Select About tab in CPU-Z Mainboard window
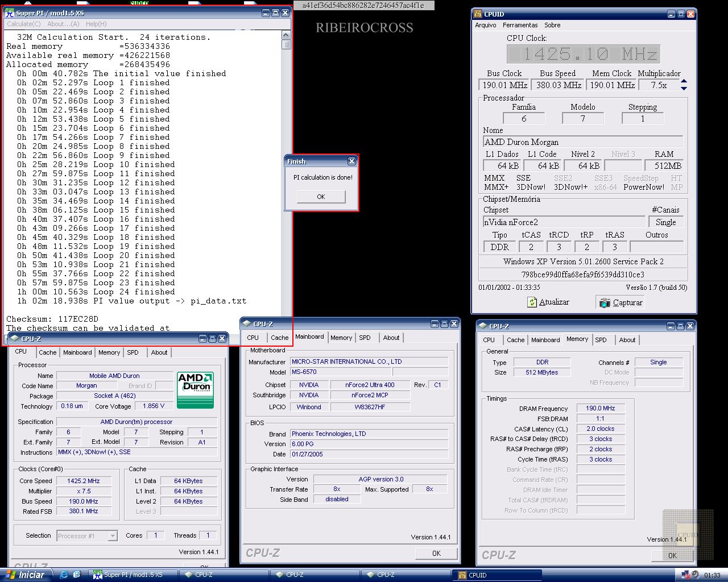This screenshot has height=582, width=728. click(x=391, y=338)
